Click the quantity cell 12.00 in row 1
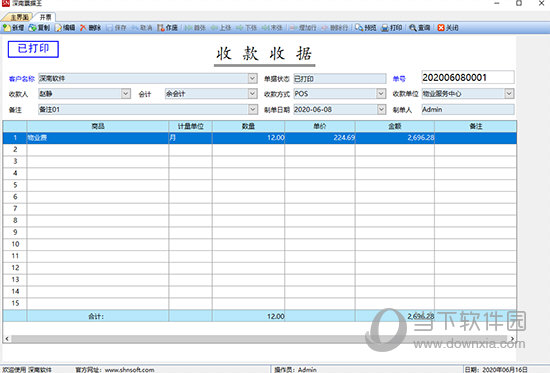 click(248, 138)
